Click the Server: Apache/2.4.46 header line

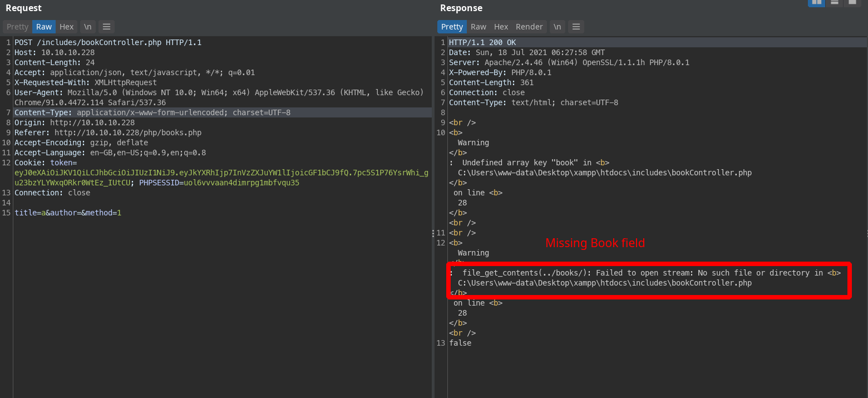tap(569, 62)
